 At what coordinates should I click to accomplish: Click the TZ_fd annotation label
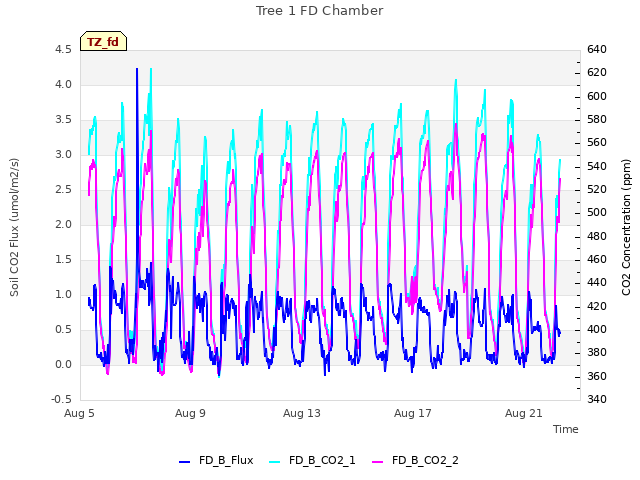point(103,41)
